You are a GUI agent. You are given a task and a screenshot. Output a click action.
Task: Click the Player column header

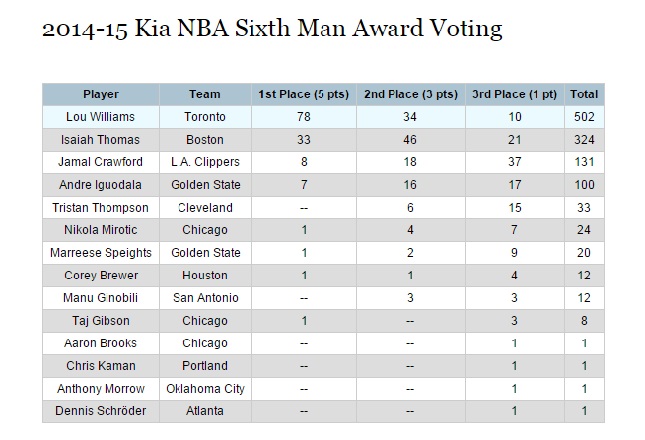100,94
